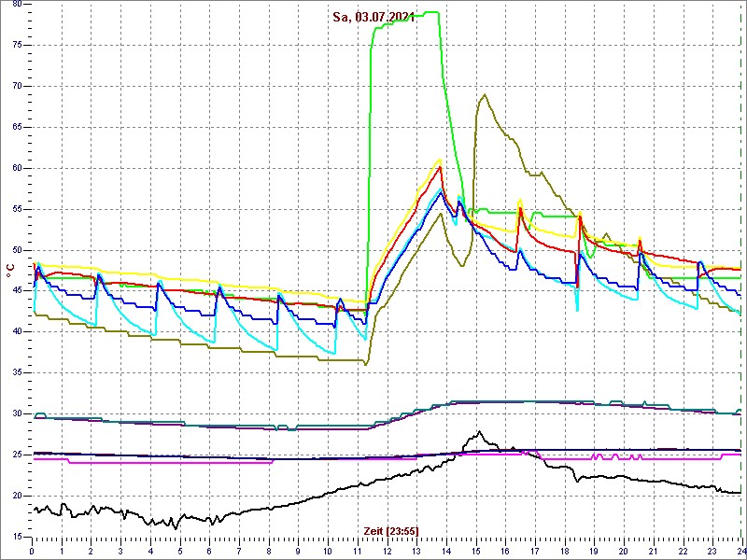Click hour 3 on the time axis

tap(120, 552)
